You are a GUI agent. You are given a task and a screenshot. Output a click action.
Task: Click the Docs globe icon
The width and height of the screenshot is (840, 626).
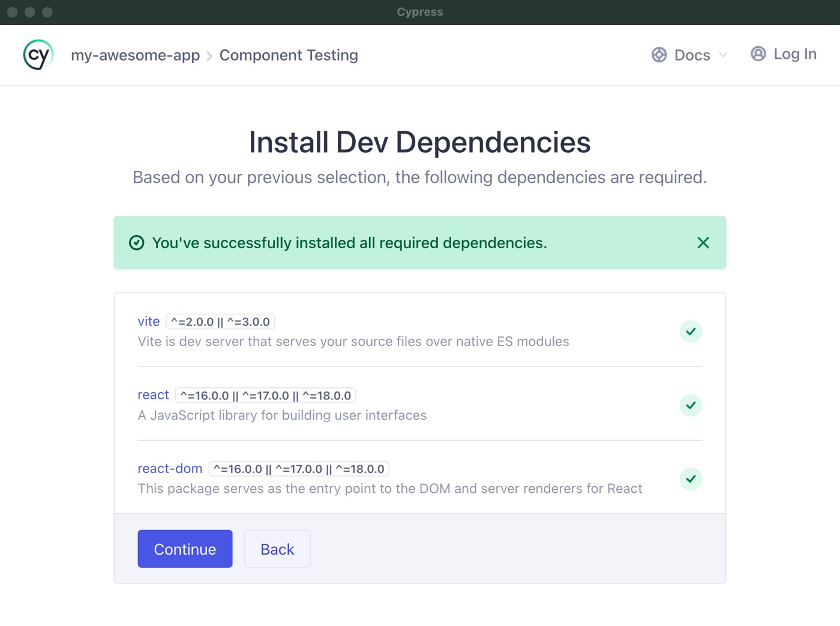(659, 55)
